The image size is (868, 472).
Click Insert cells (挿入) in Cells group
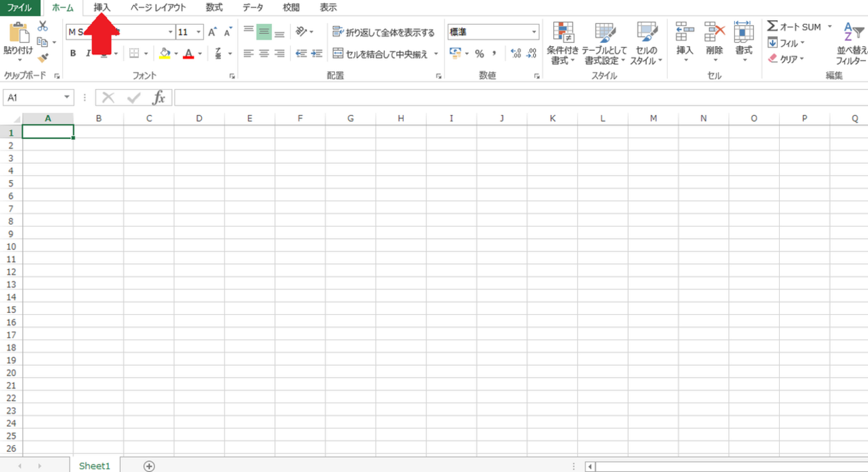686,41
